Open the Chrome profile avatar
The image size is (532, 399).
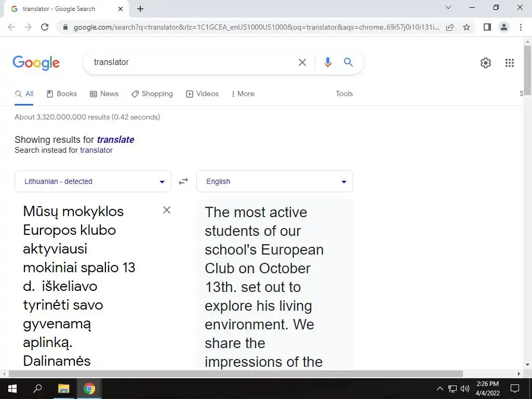(504, 27)
